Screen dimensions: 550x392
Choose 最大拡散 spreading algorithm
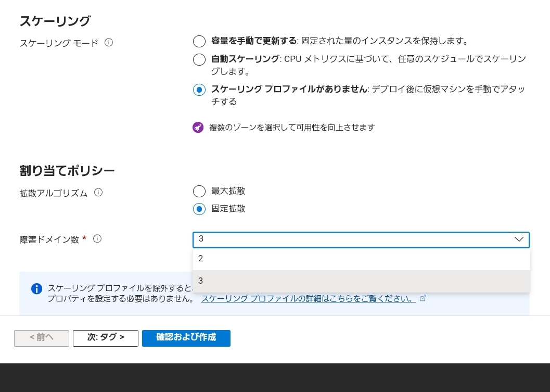tap(199, 192)
